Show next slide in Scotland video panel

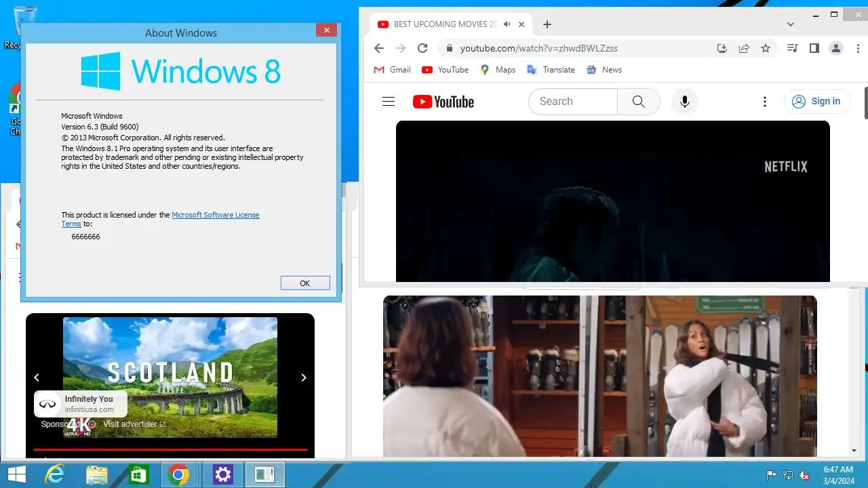point(304,378)
